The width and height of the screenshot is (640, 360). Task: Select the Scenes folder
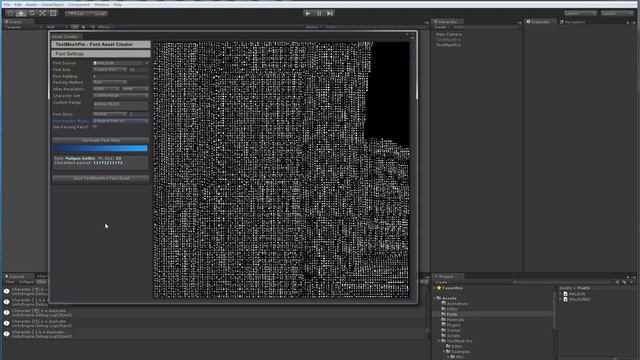pyautogui.click(x=453, y=330)
